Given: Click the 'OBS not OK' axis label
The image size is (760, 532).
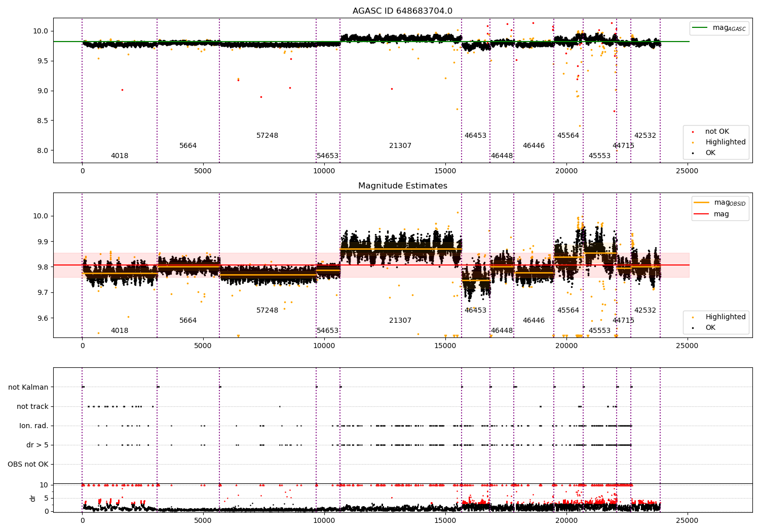Looking at the screenshot, I should pos(28,465).
